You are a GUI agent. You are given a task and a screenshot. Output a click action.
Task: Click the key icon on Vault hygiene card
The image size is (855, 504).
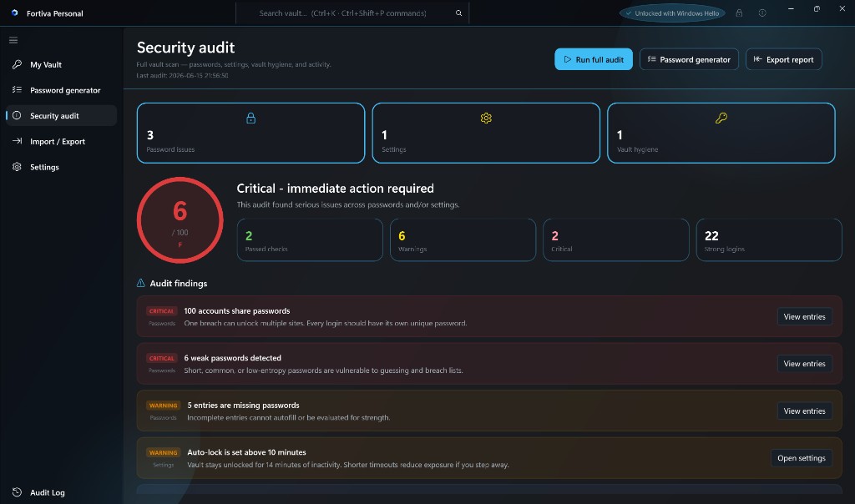(x=721, y=118)
